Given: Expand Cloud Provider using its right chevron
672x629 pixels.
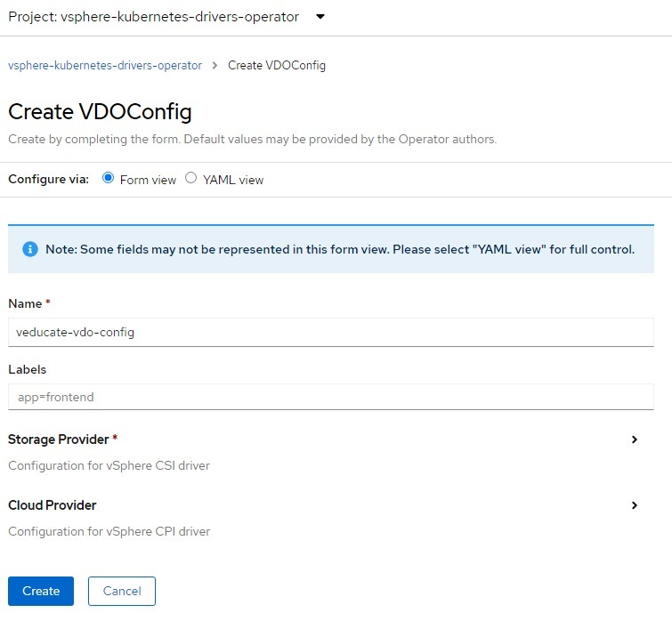Looking at the screenshot, I should pos(635,505).
